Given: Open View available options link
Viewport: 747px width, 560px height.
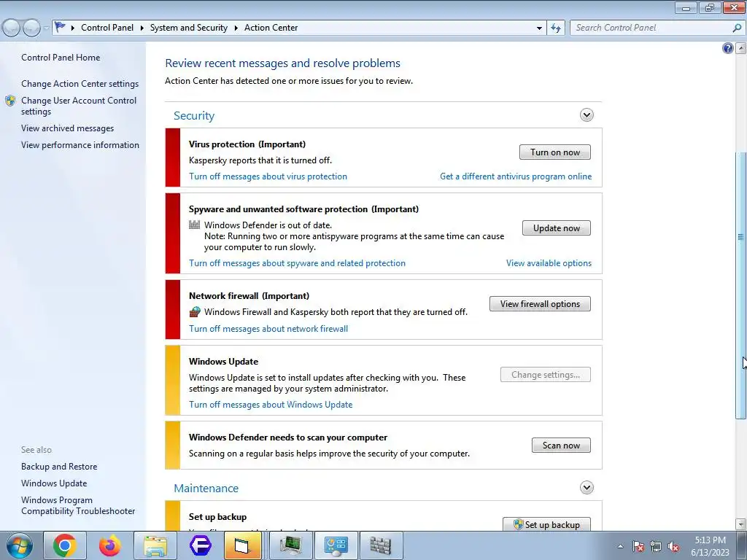Looking at the screenshot, I should [x=549, y=262].
